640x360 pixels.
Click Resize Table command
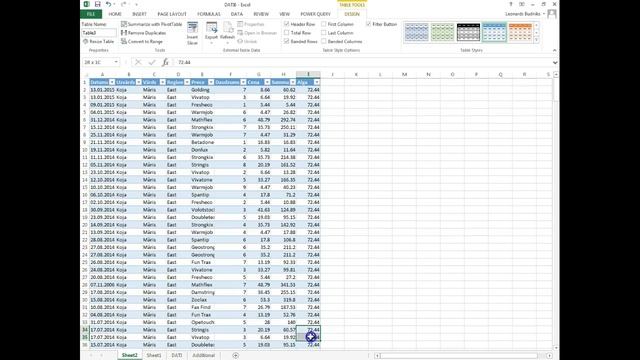coord(98,41)
